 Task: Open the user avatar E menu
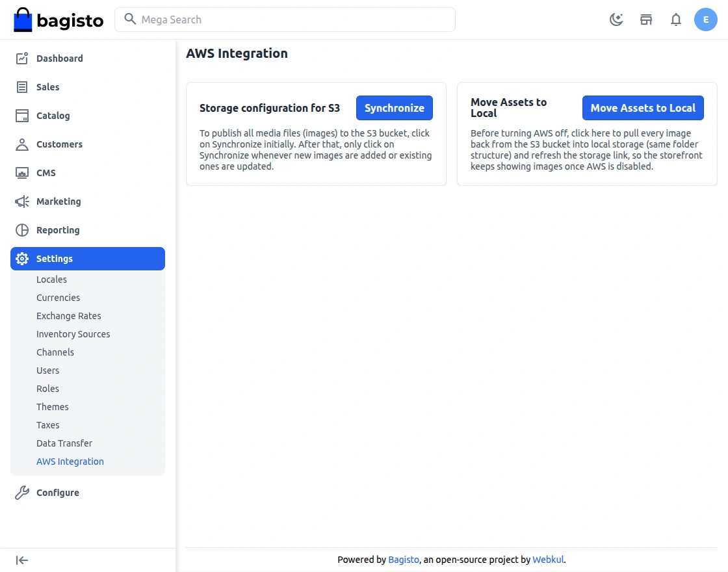click(x=705, y=19)
